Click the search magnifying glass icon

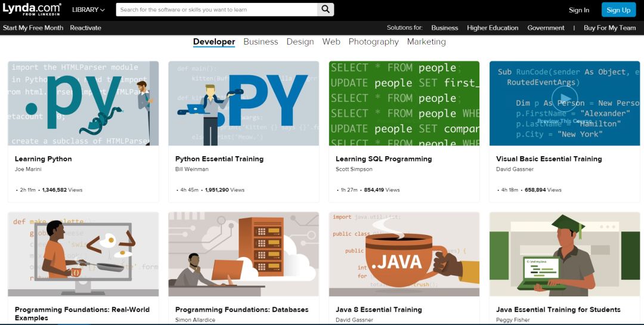point(325,10)
